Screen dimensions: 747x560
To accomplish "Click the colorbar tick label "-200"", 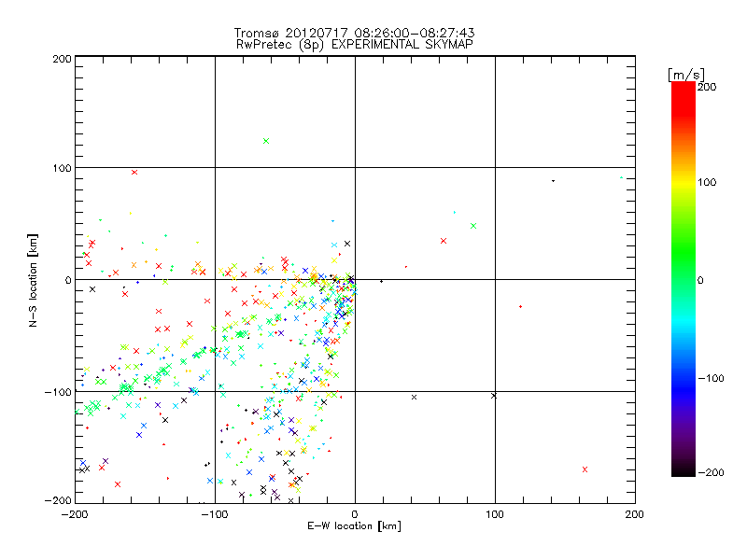I will coord(711,472).
